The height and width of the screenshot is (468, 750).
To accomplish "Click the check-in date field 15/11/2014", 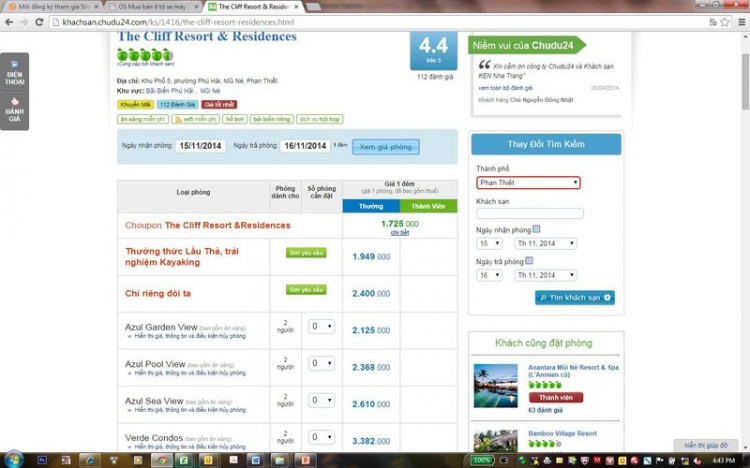I will 200,146.
